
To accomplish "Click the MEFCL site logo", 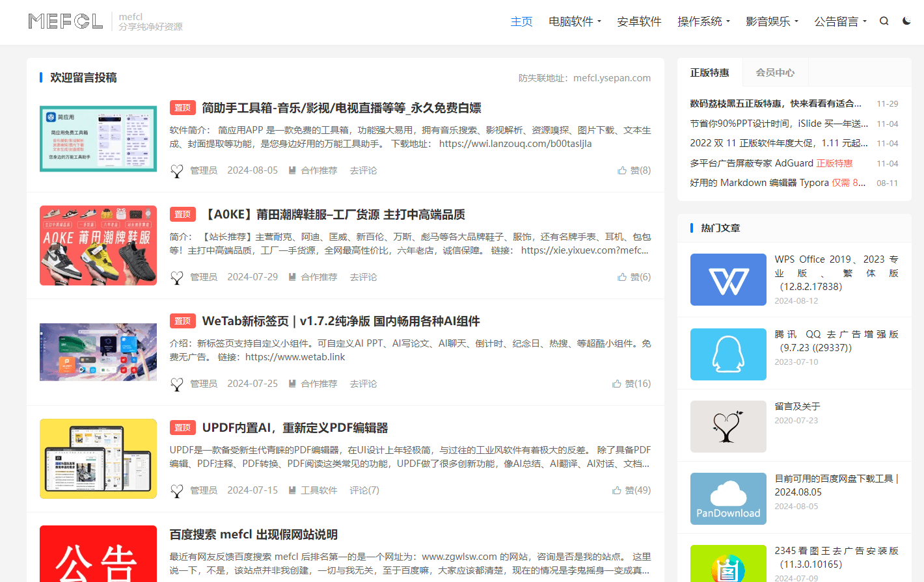I will (65, 21).
